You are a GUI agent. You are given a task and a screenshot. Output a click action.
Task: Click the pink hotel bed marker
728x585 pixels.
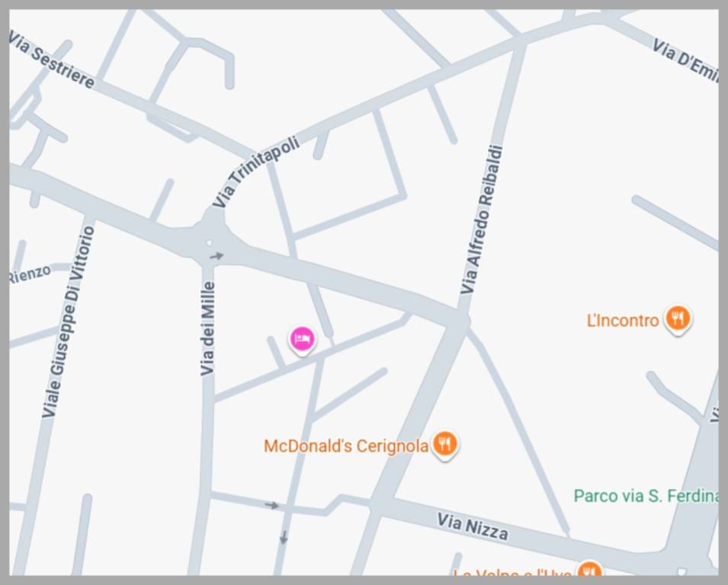[x=303, y=340]
